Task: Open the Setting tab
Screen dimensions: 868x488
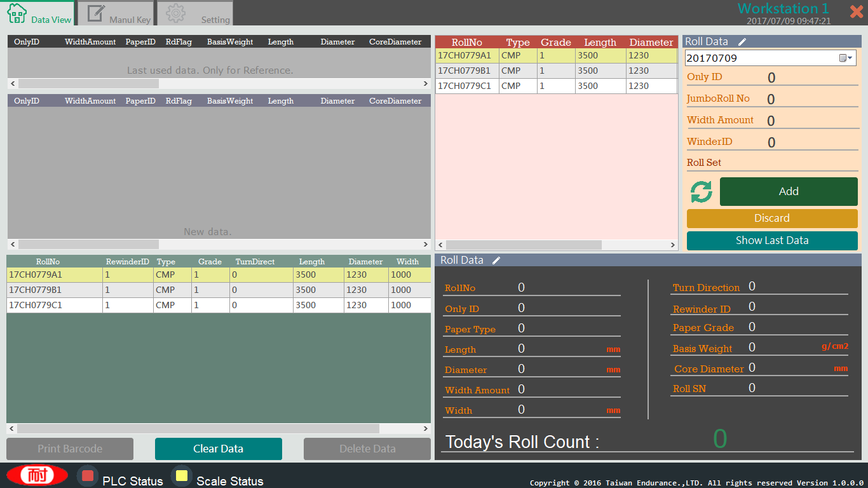Action: tap(195, 13)
